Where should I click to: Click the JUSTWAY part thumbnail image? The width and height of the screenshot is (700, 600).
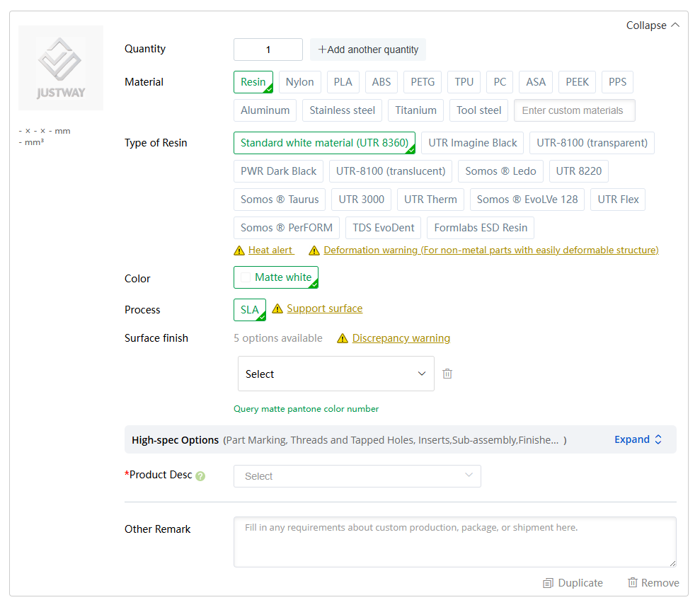61,68
